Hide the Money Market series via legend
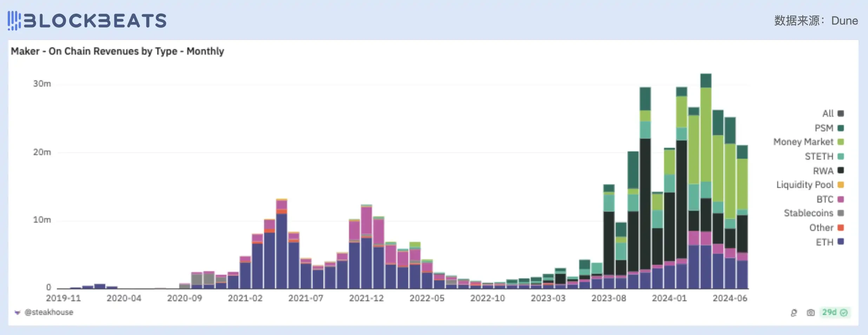Image resolution: width=868 pixels, height=335 pixels. click(x=803, y=142)
